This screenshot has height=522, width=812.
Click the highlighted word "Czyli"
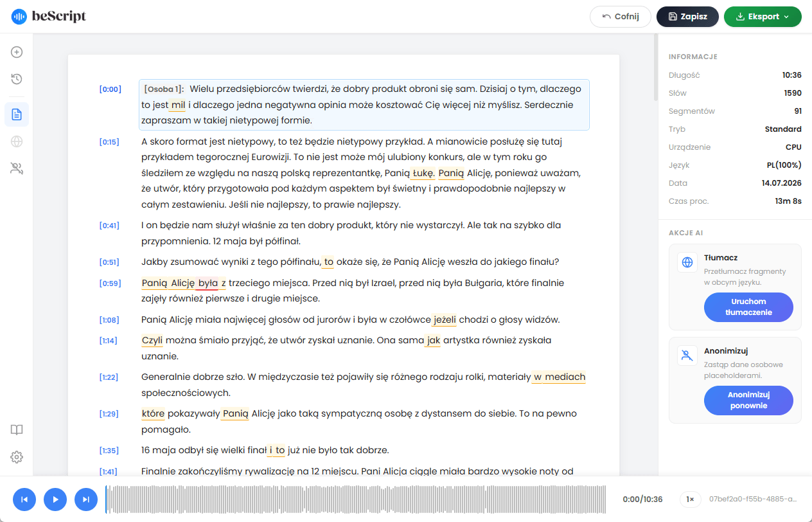152,340
